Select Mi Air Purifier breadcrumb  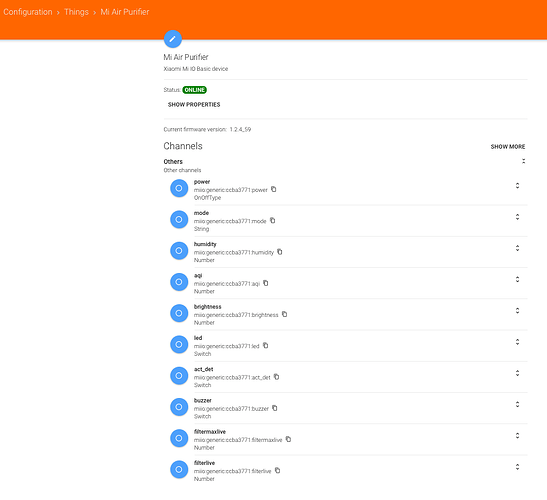tap(125, 12)
